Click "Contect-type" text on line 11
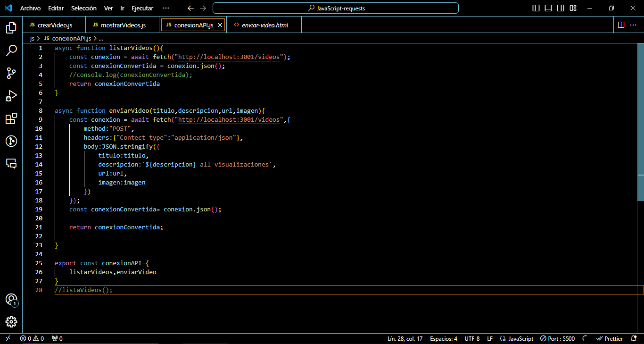The image size is (644, 344). (142, 137)
